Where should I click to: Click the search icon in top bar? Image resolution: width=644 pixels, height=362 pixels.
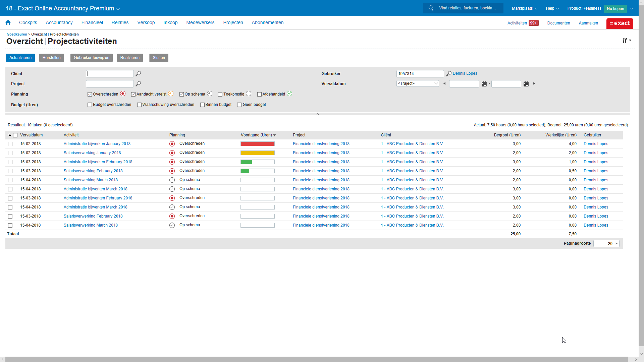tap(431, 8)
